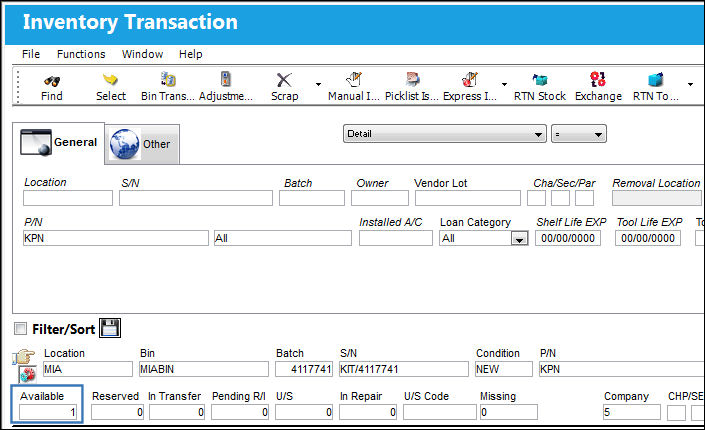Open the Picklist Issue toolbar icon

[412, 79]
